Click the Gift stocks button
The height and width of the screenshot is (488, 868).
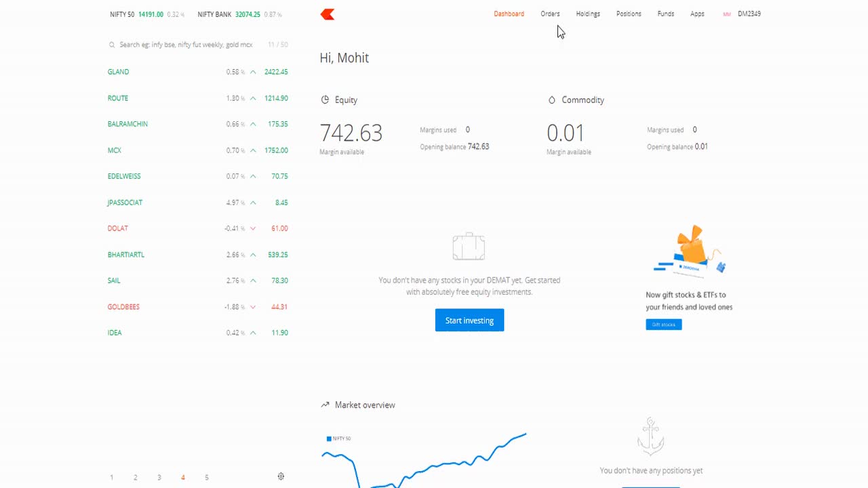(663, 324)
